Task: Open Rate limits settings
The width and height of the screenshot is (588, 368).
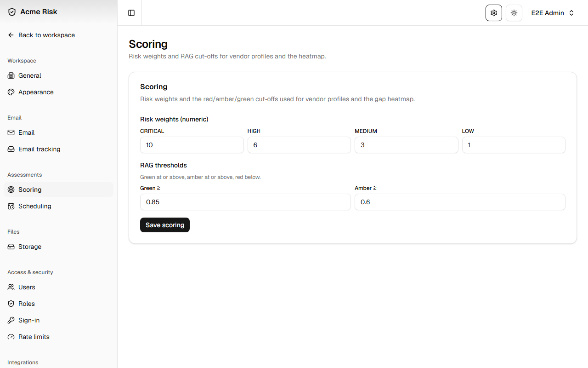Action: (x=58, y=337)
